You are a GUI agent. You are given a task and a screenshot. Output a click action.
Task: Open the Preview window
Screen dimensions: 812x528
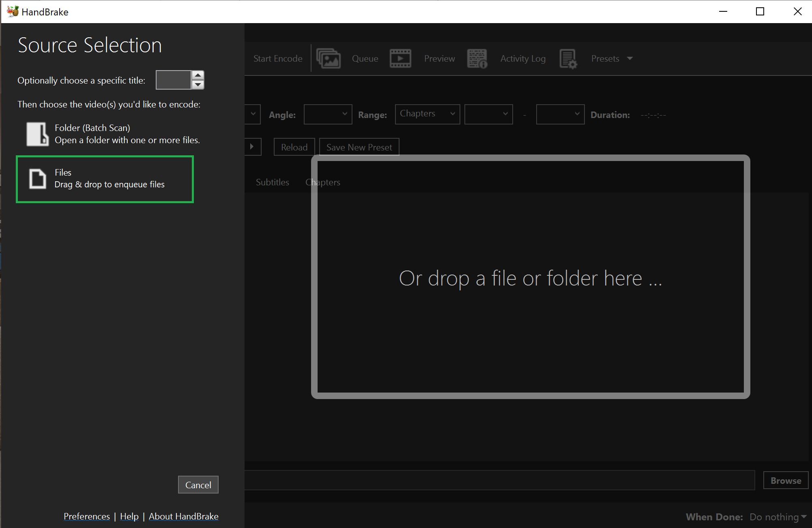pos(439,58)
